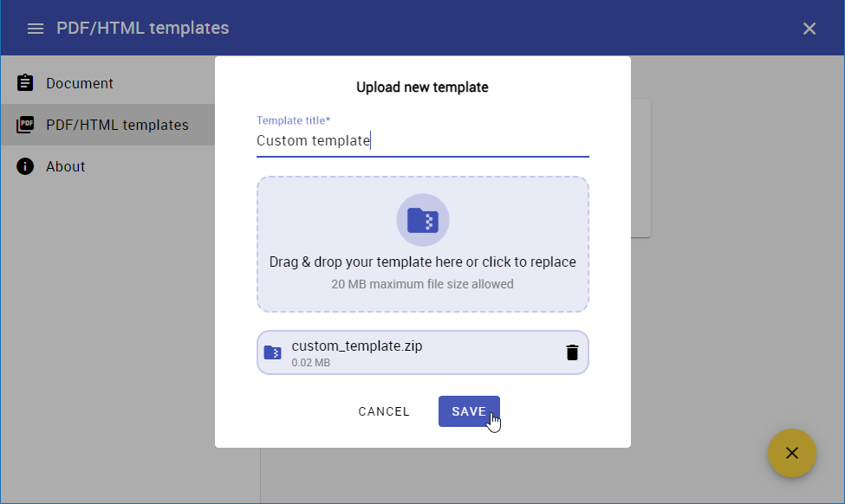Open the hamburger navigation menu

click(36, 29)
